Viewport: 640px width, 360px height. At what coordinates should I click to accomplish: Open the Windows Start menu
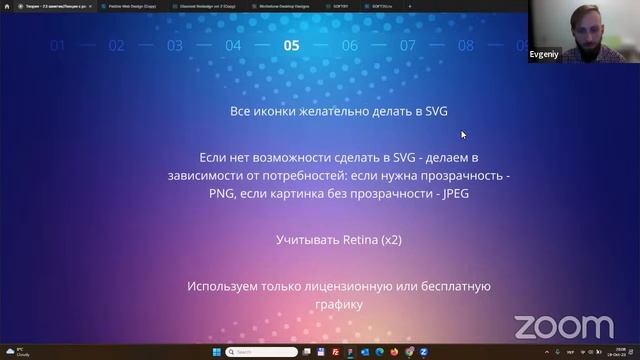[x=217, y=352]
